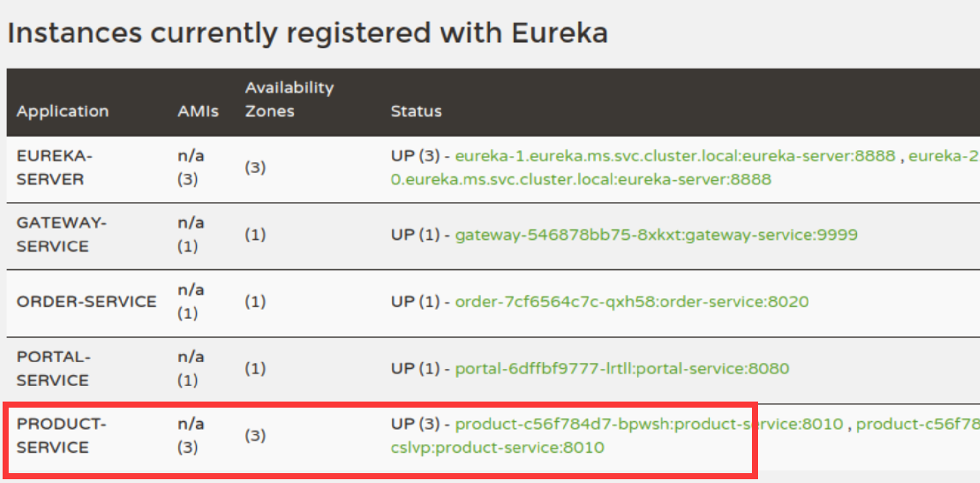This screenshot has height=483, width=980.
Task: Select the ORDER-SERVICE application name
Action: [86, 302]
